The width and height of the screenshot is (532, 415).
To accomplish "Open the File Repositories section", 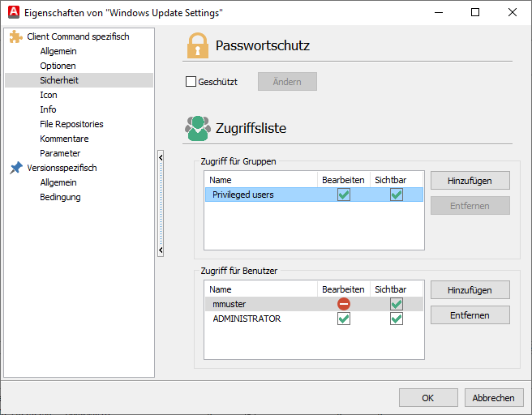I will point(71,124).
